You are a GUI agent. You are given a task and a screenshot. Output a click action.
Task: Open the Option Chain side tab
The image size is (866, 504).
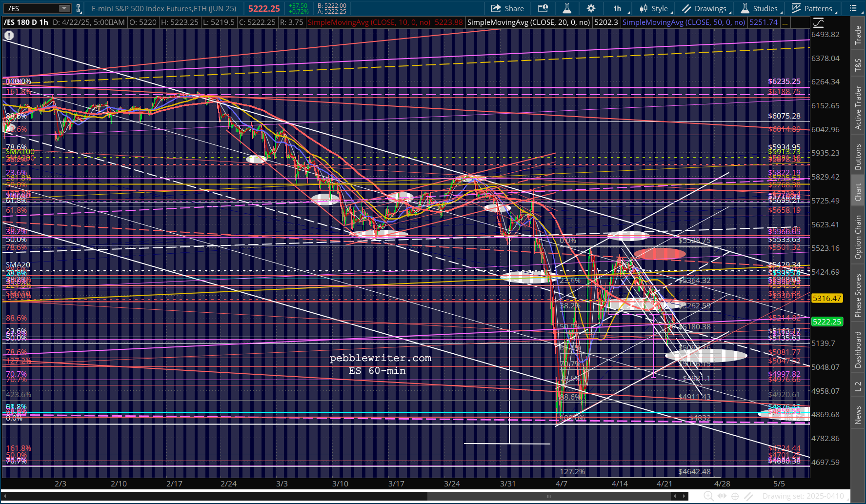click(x=858, y=237)
